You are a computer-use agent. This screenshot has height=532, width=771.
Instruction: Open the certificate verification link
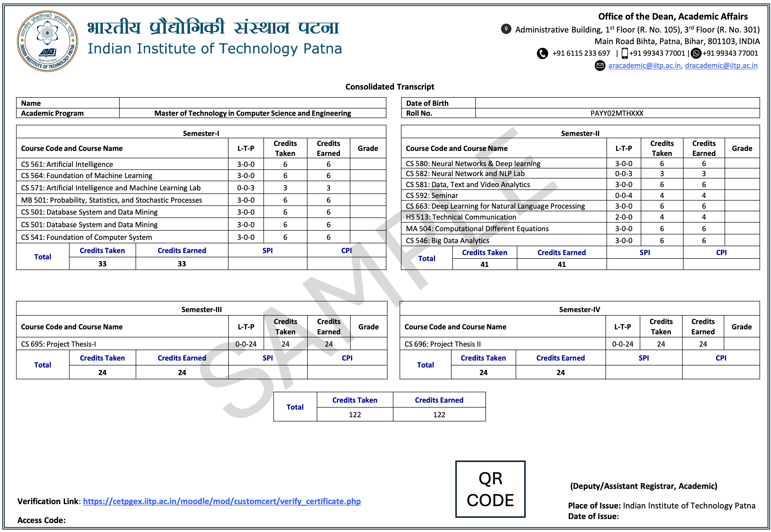click(222, 501)
